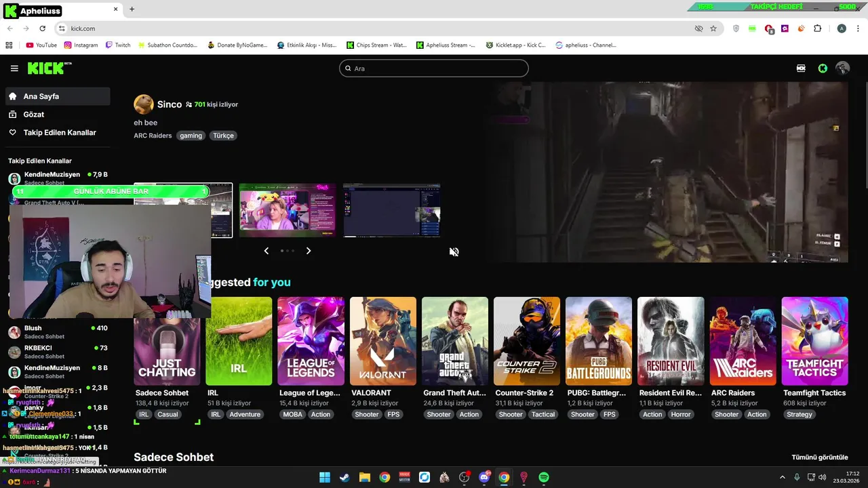Open the Teamfight Tactics category card
This screenshot has width=868, height=488.
pyautogui.click(x=814, y=341)
